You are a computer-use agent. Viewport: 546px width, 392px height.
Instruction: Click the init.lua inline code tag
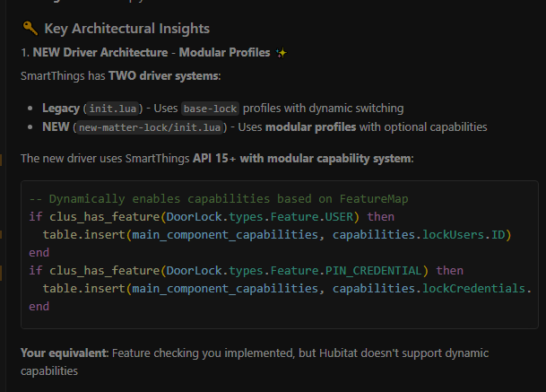pyautogui.click(x=117, y=109)
